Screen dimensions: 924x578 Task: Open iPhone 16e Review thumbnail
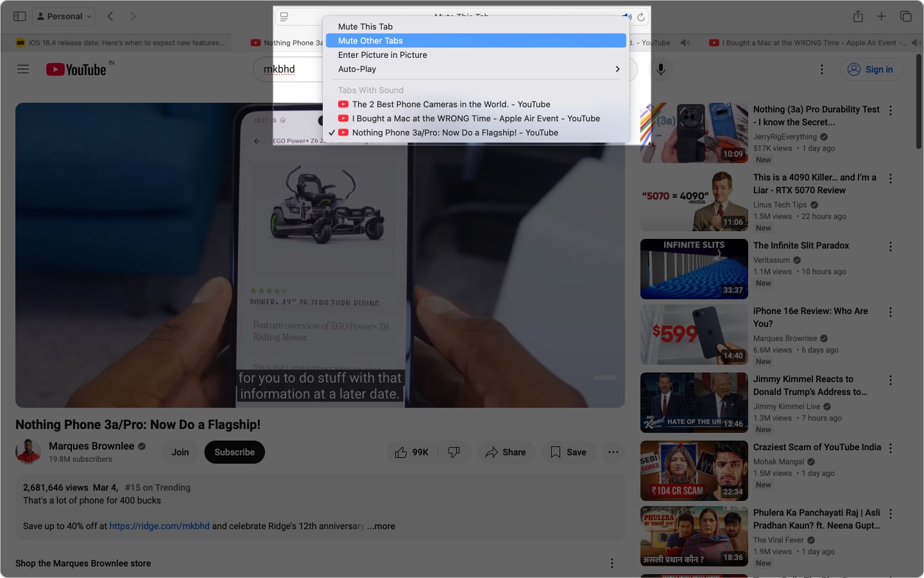coord(694,335)
